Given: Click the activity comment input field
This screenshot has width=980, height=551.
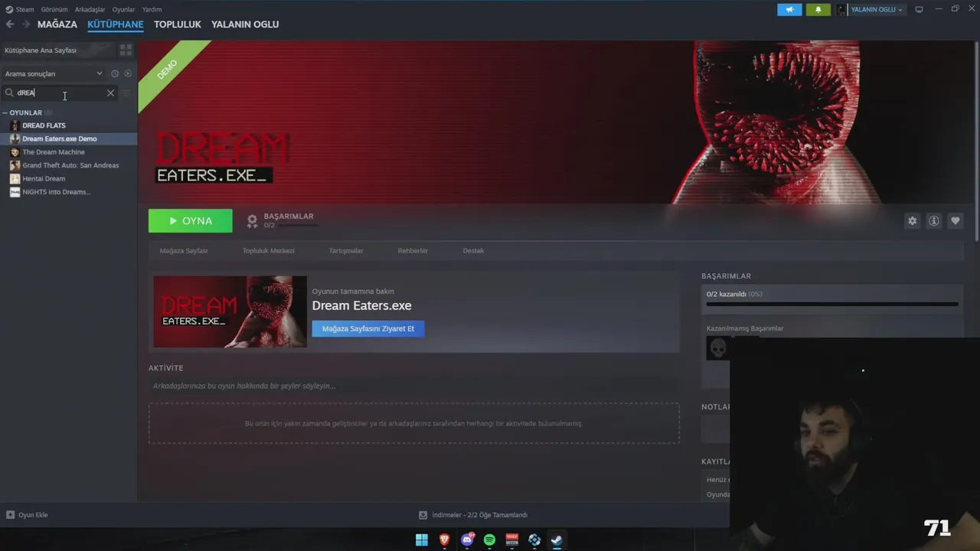Looking at the screenshot, I should point(413,386).
